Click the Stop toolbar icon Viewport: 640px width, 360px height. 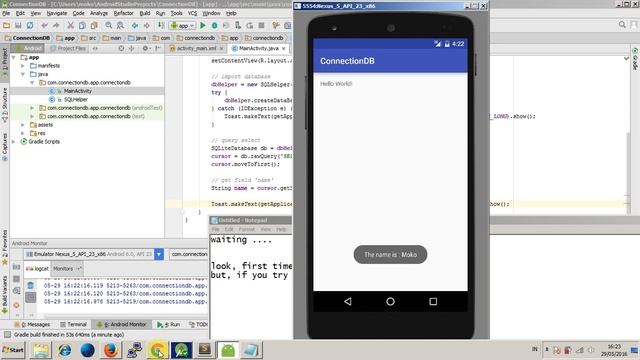point(262,25)
